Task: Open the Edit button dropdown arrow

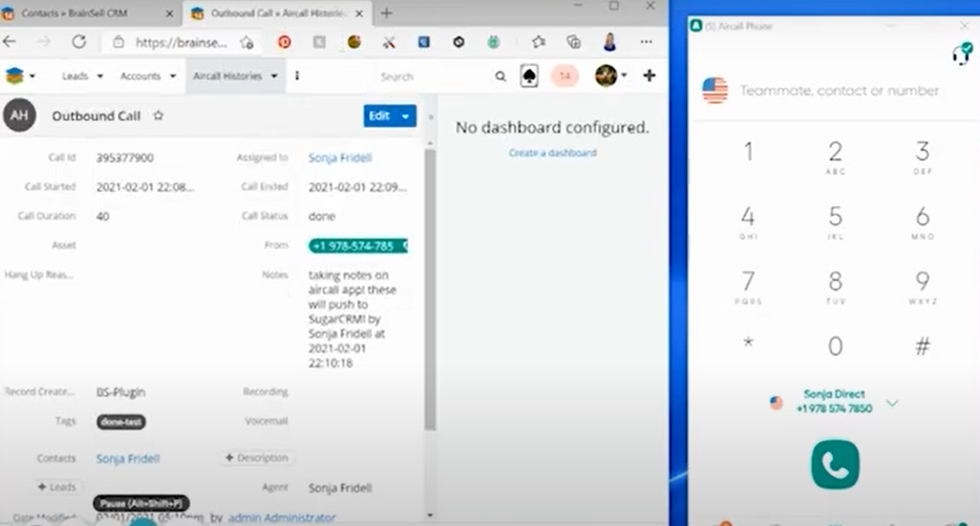Action: (406, 116)
